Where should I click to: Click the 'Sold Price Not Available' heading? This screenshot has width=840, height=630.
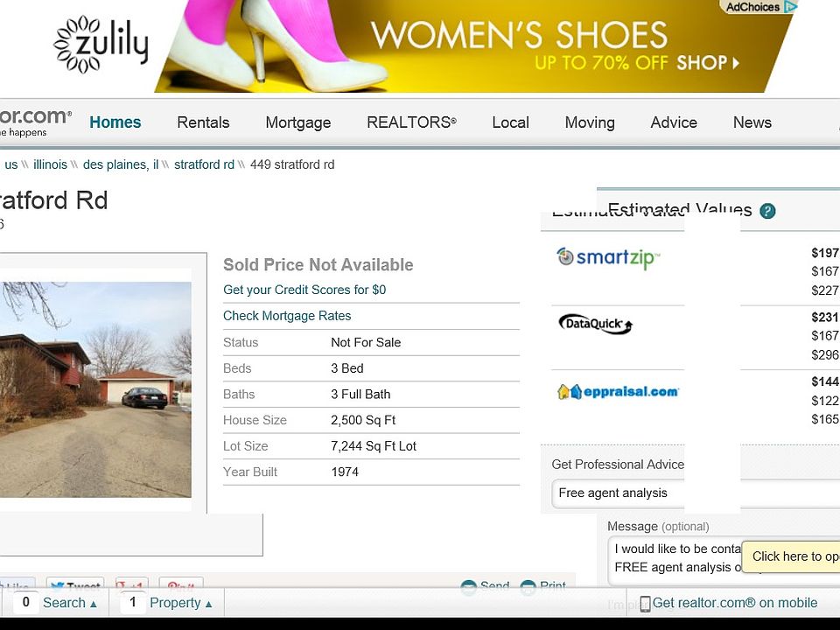click(318, 264)
